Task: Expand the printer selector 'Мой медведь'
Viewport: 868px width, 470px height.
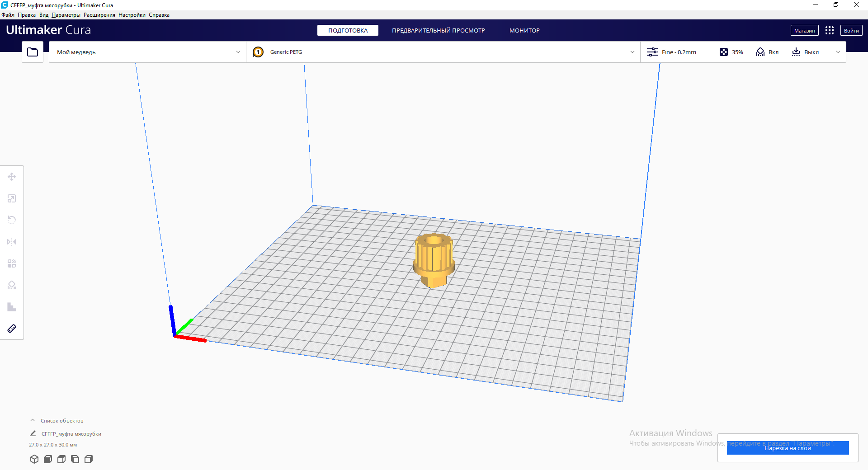Action: coord(147,52)
